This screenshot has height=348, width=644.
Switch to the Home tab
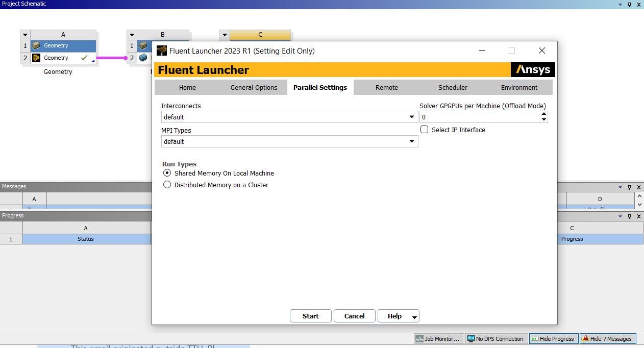(187, 87)
